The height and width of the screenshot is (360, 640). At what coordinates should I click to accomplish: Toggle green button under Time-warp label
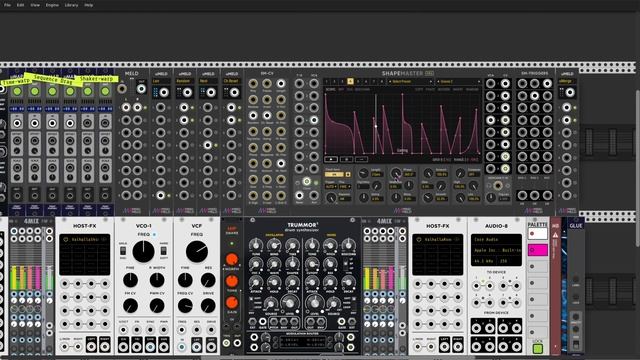17,91
